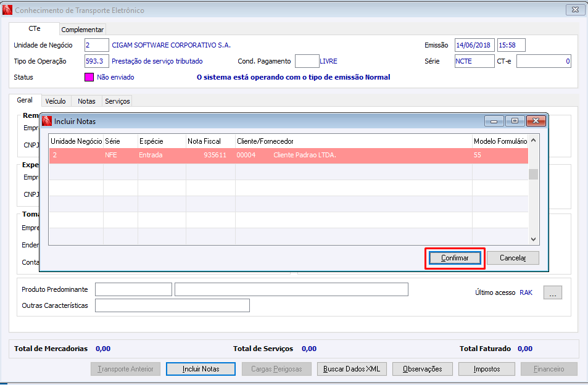Screen dimensions: 588x385
Task: Switch to the Veículo tab
Action: click(x=56, y=101)
